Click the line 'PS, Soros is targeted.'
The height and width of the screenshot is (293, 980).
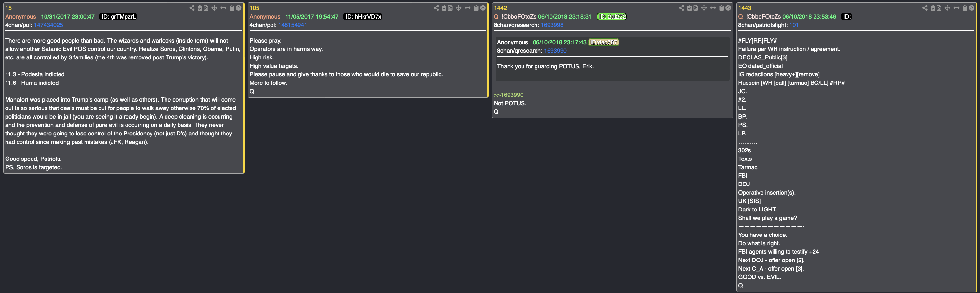(x=33, y=167)
